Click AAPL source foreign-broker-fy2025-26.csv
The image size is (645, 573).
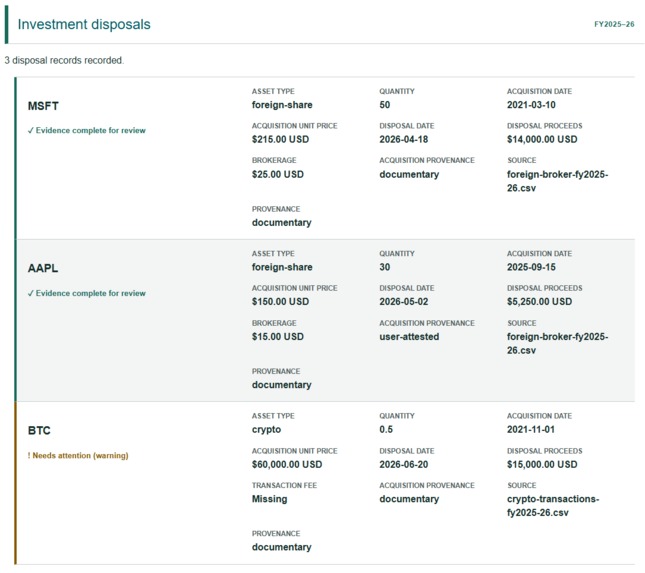(557, 344)
